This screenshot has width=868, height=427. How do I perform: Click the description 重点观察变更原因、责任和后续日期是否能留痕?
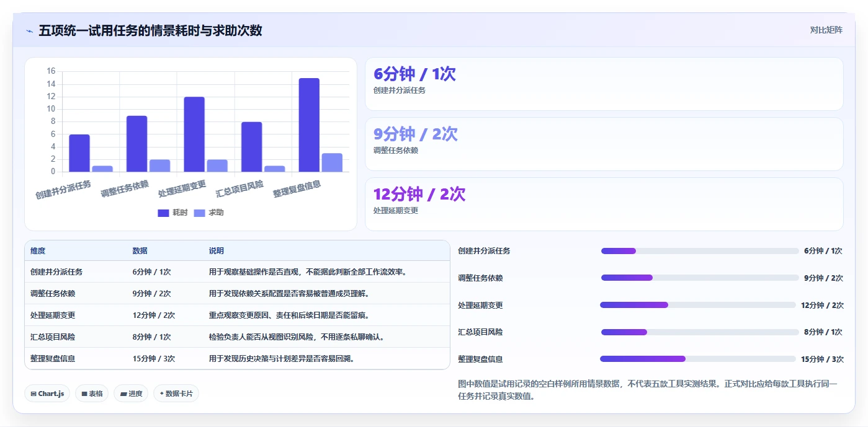pos(290,315)
